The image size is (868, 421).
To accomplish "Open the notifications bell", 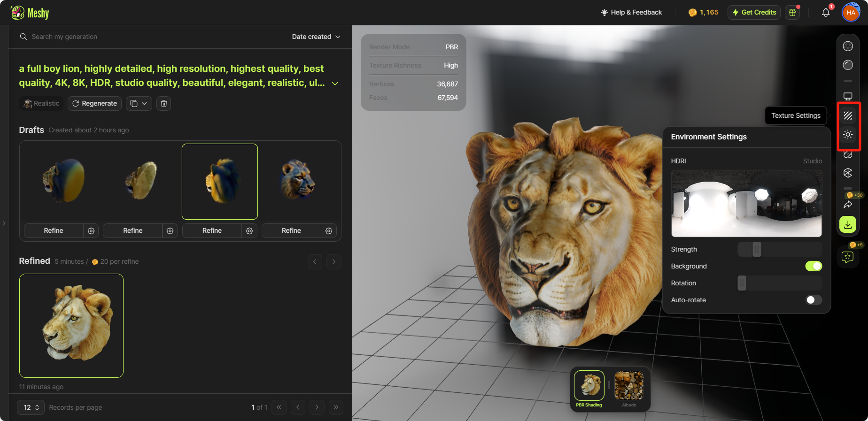I will tap(826, 13).
